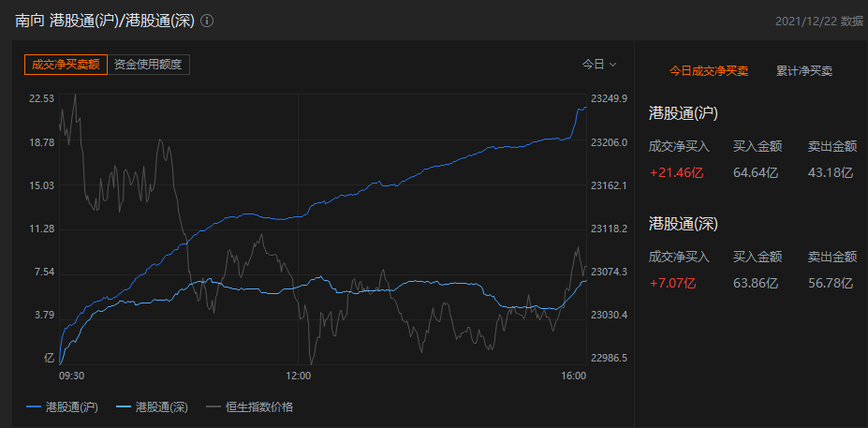Image resolution: width=868 pixels, height=428 pixels.
Task: Click right axis value 22986.5
Action: (609, 359)
